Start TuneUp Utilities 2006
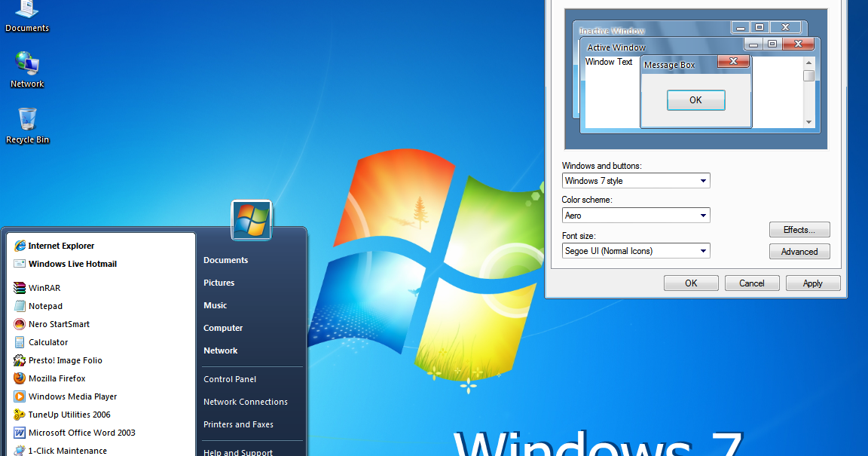This screenshot has height=456, width=868. pos(70,414)
